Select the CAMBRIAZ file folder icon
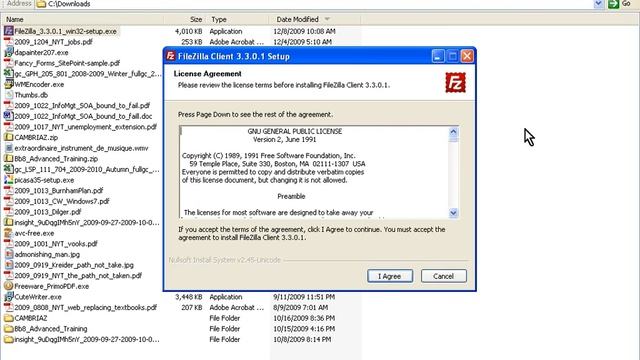This screenshot has width=640, height=360. [x=8, y=318]
